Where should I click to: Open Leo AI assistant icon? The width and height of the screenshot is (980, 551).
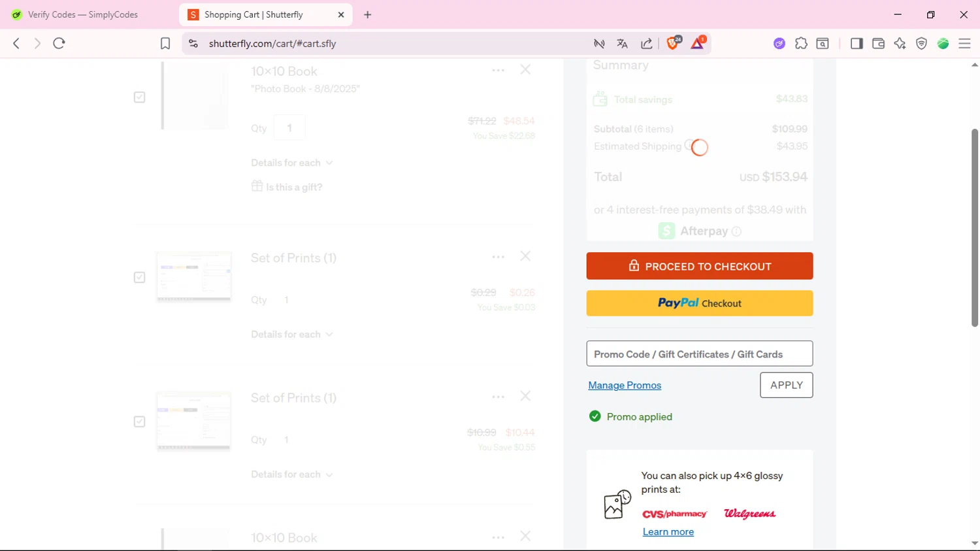(x=900, y=44)
